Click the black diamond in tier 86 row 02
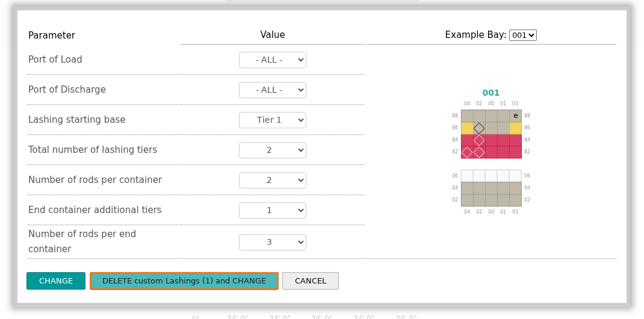The height and width of the screenshot is (319, 644). (479, 128)
